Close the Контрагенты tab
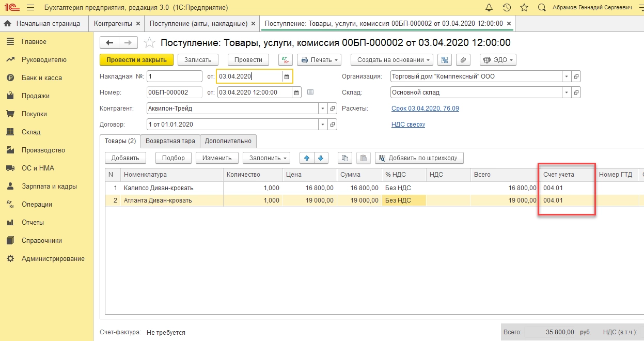The image size is (644, 341). click(138, 24)
